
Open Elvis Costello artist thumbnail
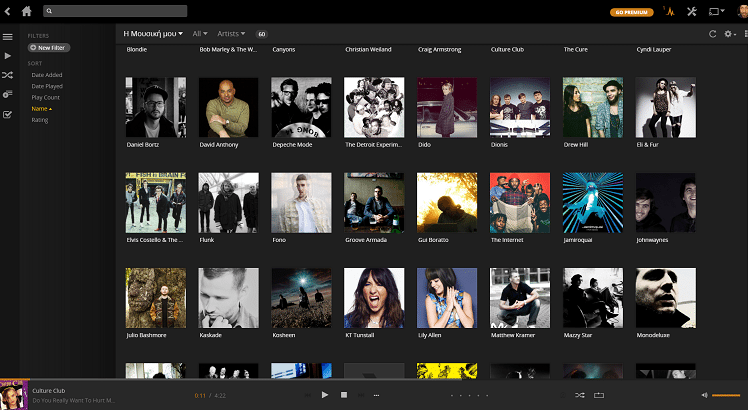pyautogui.click(x=156, y=203)
